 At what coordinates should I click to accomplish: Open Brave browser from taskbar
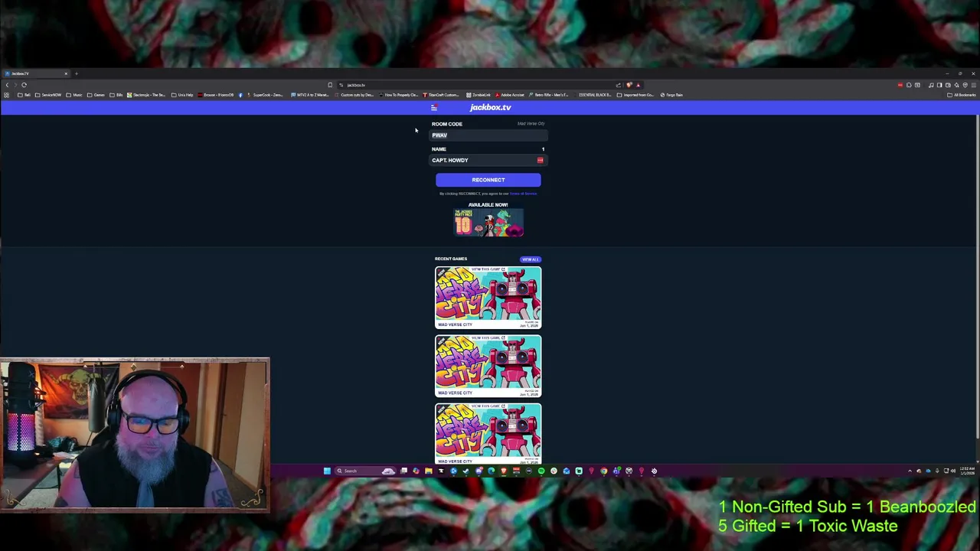point(504,471)
